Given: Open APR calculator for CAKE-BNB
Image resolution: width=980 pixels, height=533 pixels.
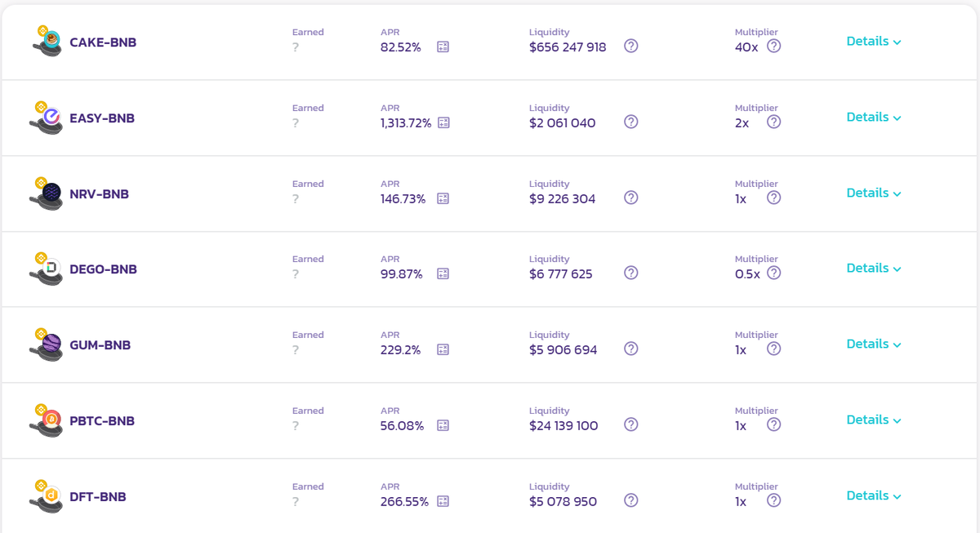Looking at the screenshot, I should [443, 47].
